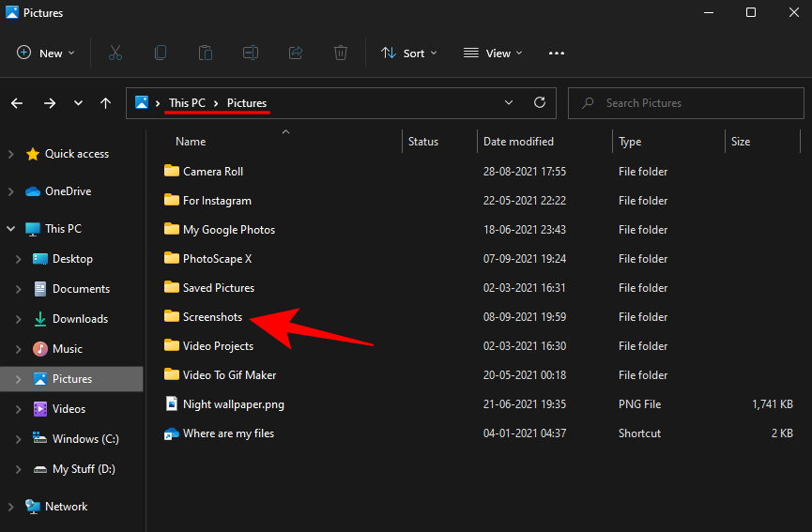Click the Cut scissors icon in toolbar
The width and height of the screenshot is (812, 532).
[x=115, y=53]
